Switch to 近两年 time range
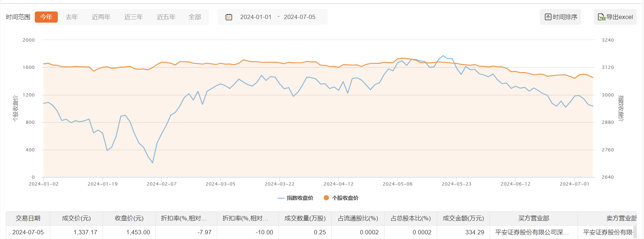Viewport: 644px width, 239px height. tap(101, 17)
